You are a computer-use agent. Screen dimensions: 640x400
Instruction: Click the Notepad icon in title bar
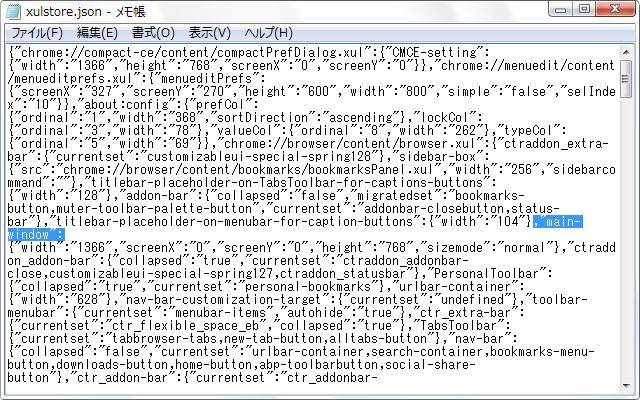[x=13, y=11]
